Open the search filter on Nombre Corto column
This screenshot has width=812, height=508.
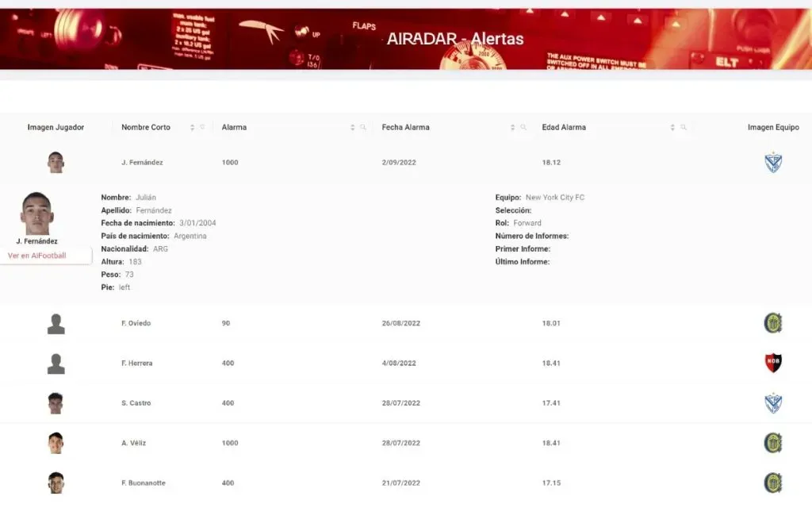[x=201, y=127]
